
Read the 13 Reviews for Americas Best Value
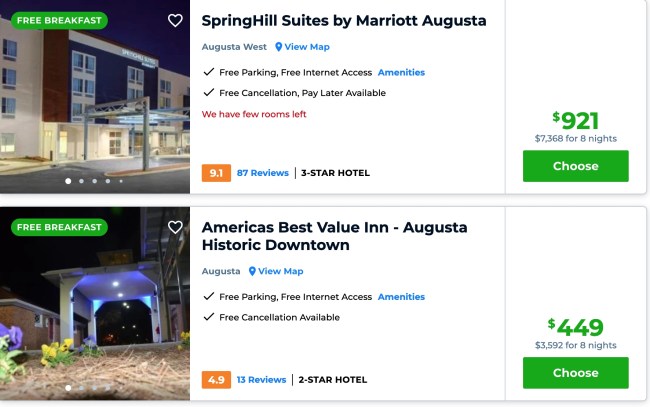[261, 380]
